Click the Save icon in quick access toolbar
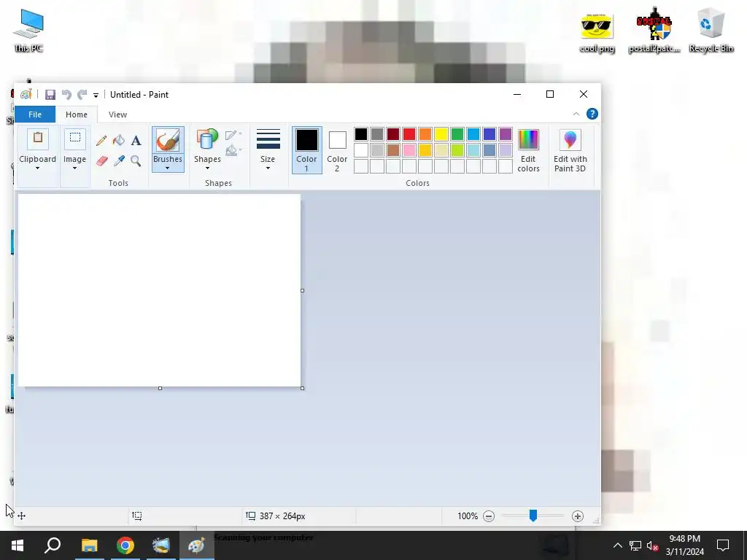Image resolution: width=747 pixels, height=560 pixels. (50, 95)
